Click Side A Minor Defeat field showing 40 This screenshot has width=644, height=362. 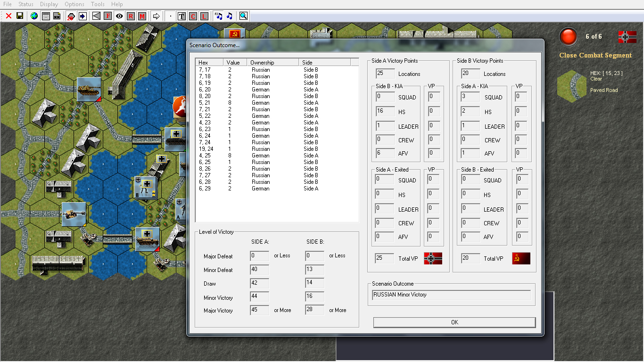point(260,270)
